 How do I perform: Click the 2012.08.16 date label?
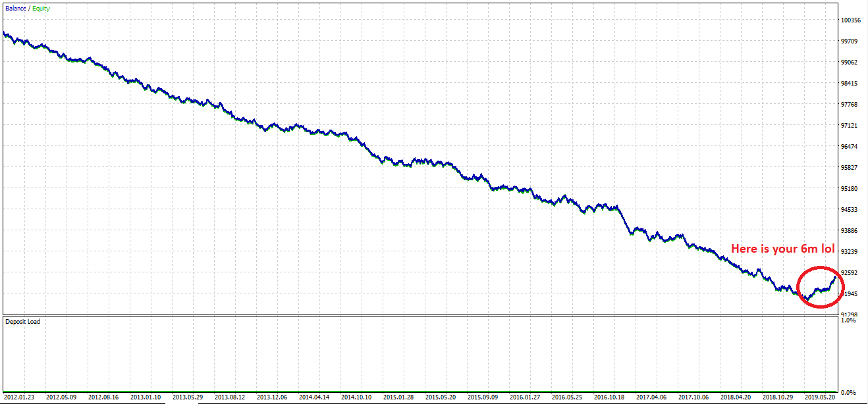pos(105,398)
